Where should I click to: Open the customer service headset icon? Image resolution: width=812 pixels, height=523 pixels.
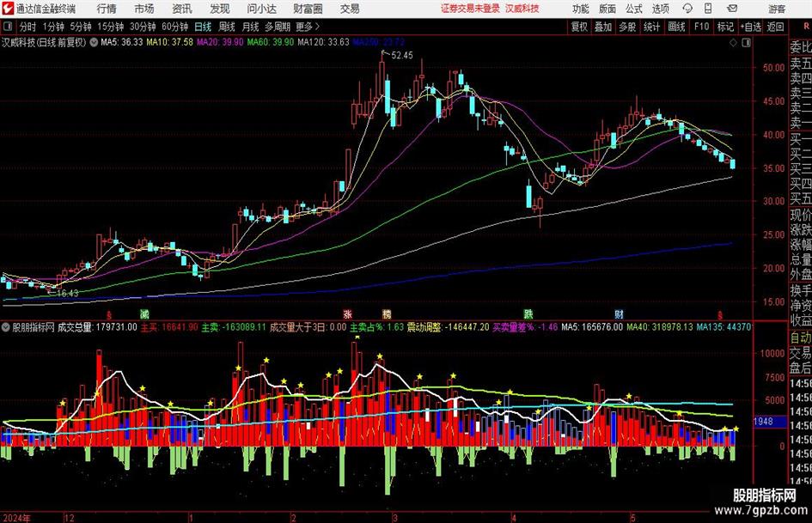[687, 9]
